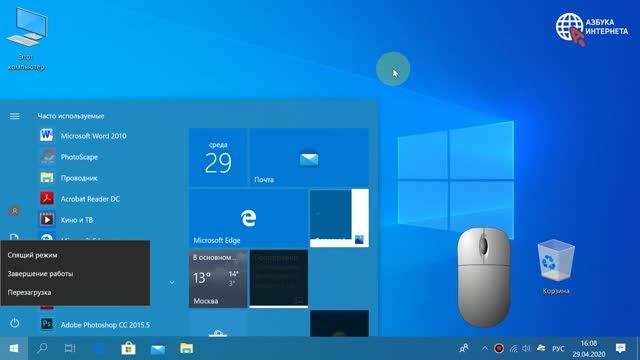Choose Завершение работы shutdown option
The width and height of the screenshot is (640, 360).
point(75,274)
